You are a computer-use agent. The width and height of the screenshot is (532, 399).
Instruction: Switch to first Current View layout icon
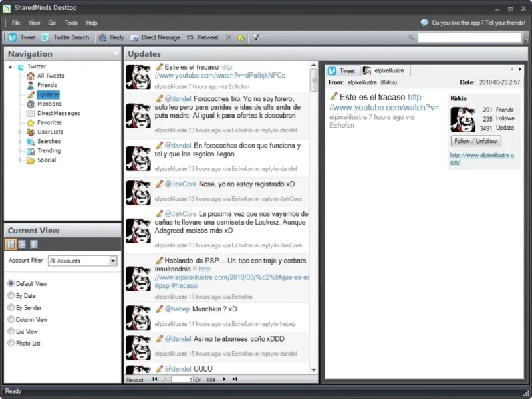tap(11, 244)
